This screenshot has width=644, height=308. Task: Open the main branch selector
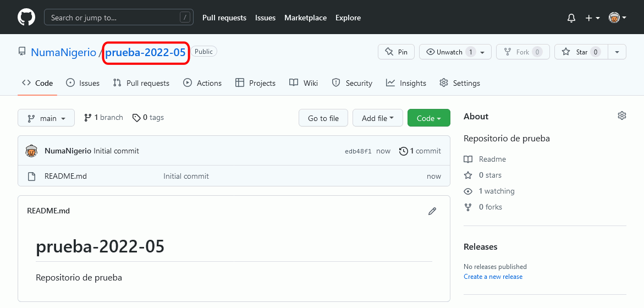46,118
